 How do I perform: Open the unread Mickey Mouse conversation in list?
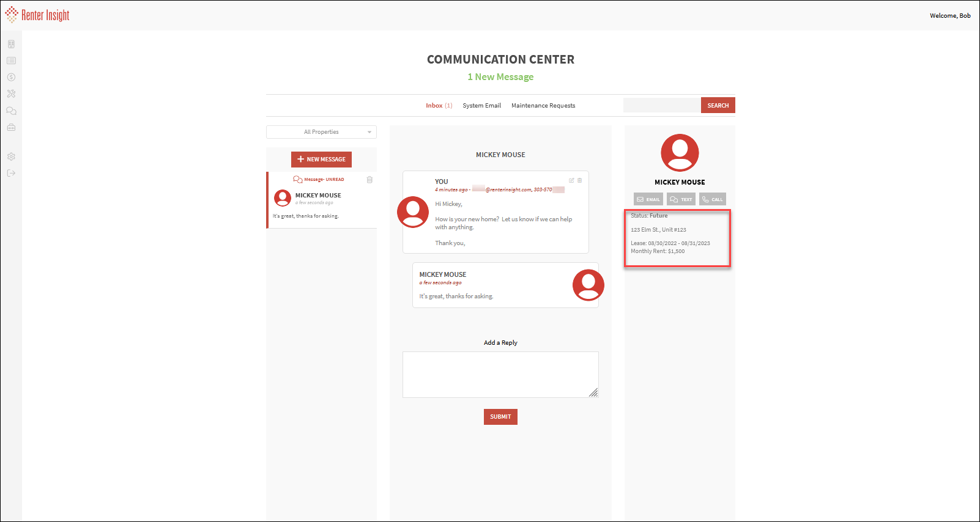322,200
